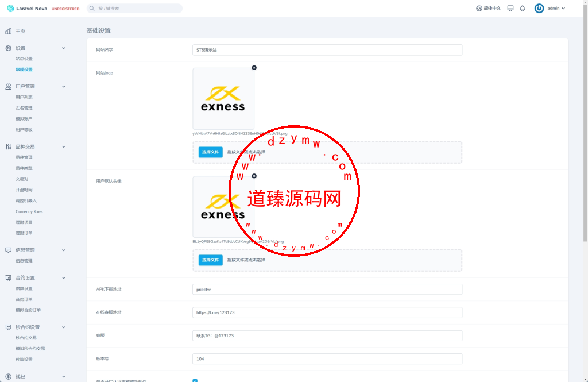588x382 pixels.
Task: Click the 用户管理 people icon
Action: [x=8, y=87]
